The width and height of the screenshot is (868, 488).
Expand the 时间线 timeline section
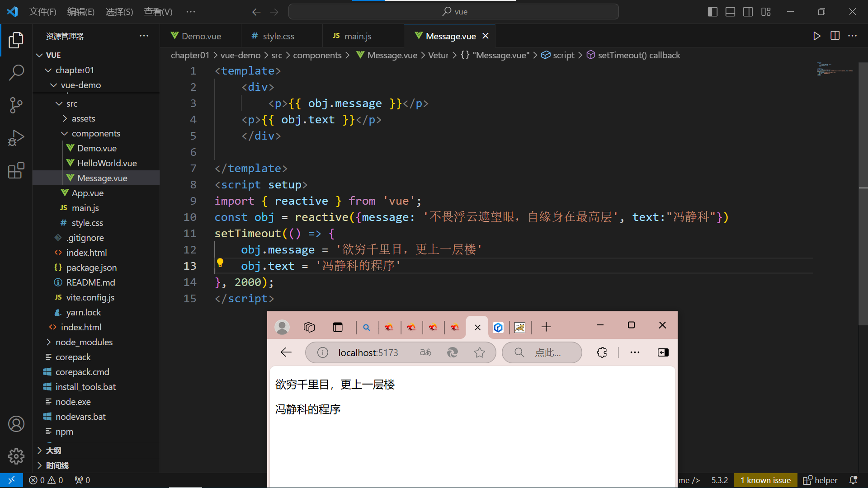[96, 465]
